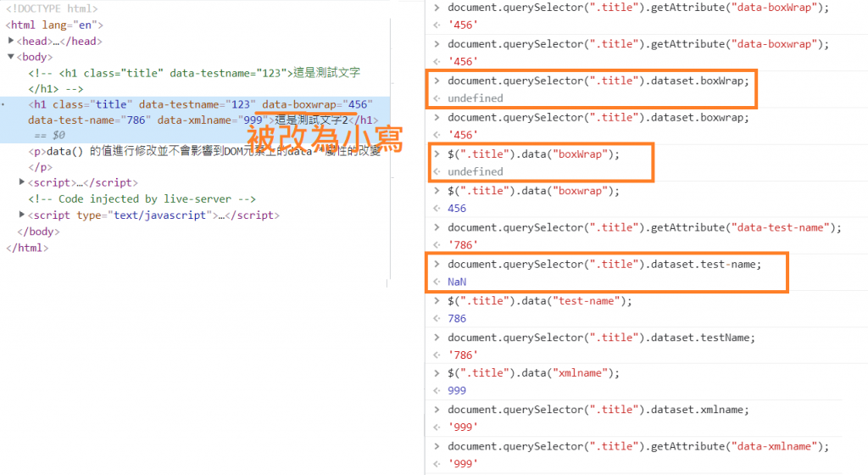The image size is (868, 475).
Task: Collapse the body element triangle
Action: point(10,57)
